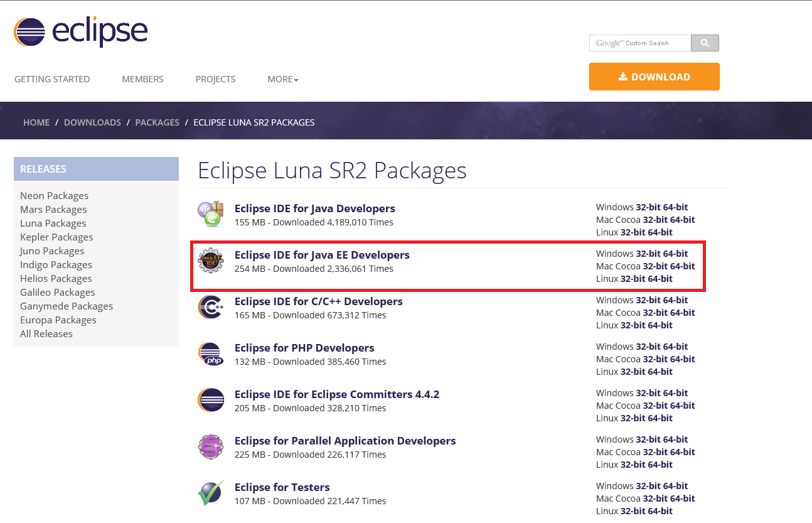Open the PROJECTS menu item
This screenshot has height=523, width=812.
pos(215,79)
